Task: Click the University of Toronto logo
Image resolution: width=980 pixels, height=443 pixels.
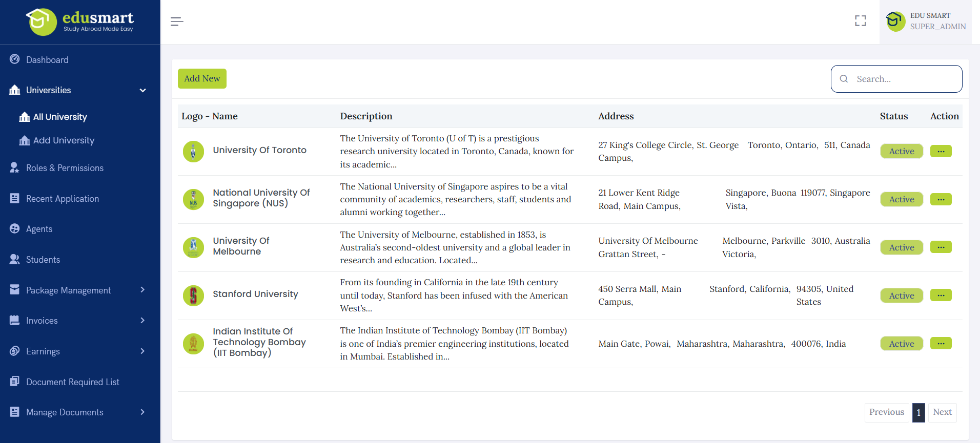Action: point(193,151)
